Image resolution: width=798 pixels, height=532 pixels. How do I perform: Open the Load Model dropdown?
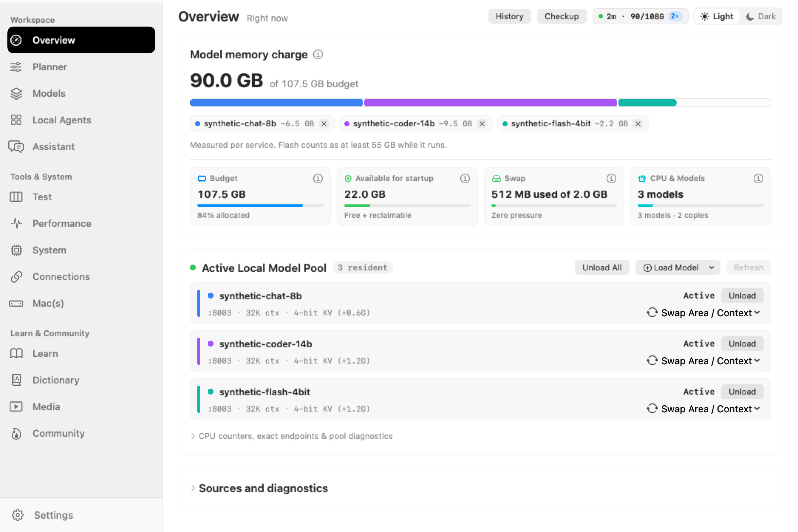(x=678, y=267)
